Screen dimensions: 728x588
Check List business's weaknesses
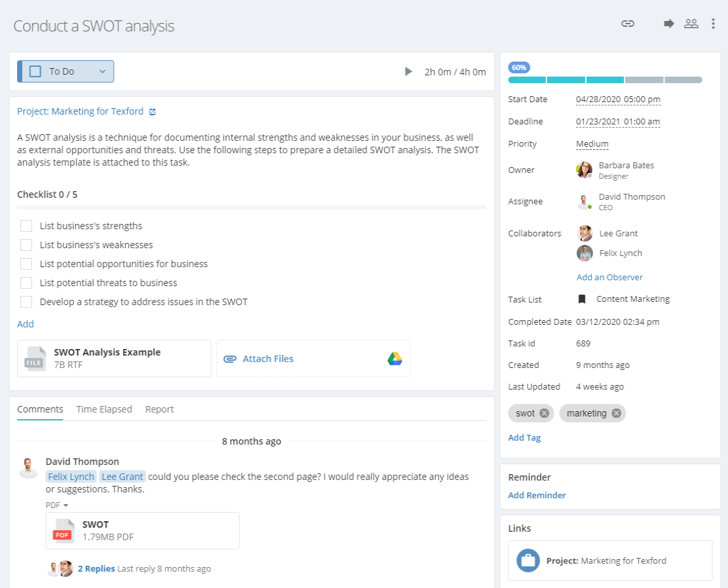point(26,245)
